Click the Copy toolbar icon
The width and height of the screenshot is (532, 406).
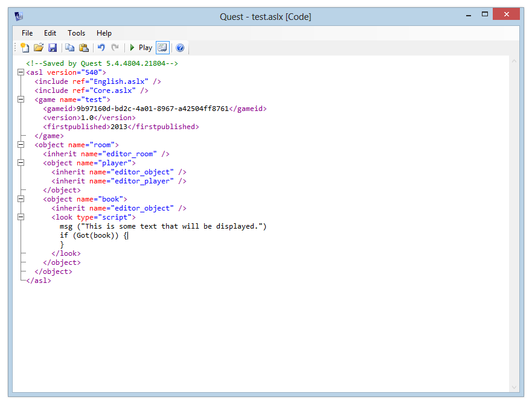pyautogui.click(x=69, y=48)
